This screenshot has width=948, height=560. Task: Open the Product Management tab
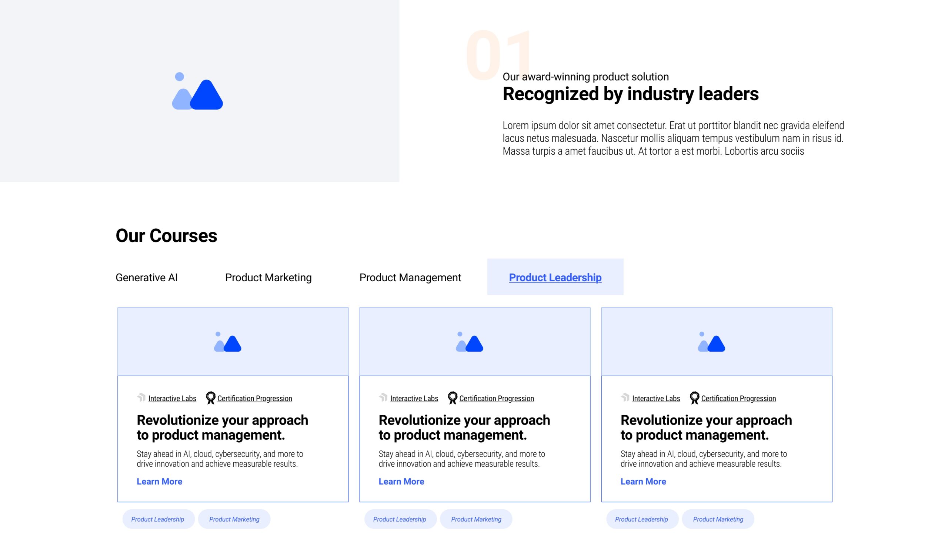[x=410, y=277]
